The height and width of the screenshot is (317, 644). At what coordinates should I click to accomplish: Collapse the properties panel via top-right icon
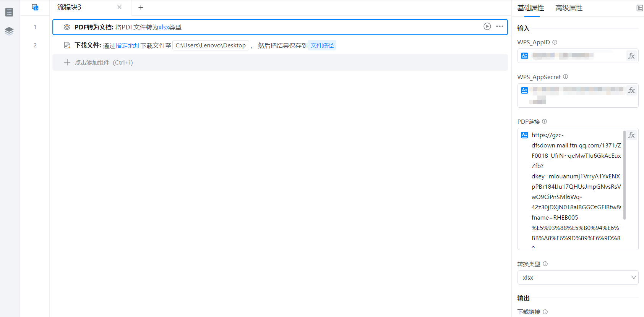pyautogui.click(x=639, y=8)
